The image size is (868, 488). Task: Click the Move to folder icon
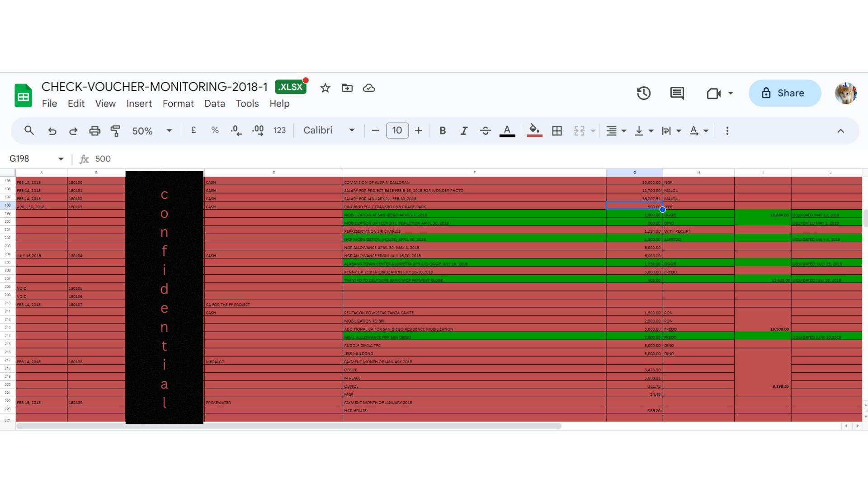click(347, 88)
